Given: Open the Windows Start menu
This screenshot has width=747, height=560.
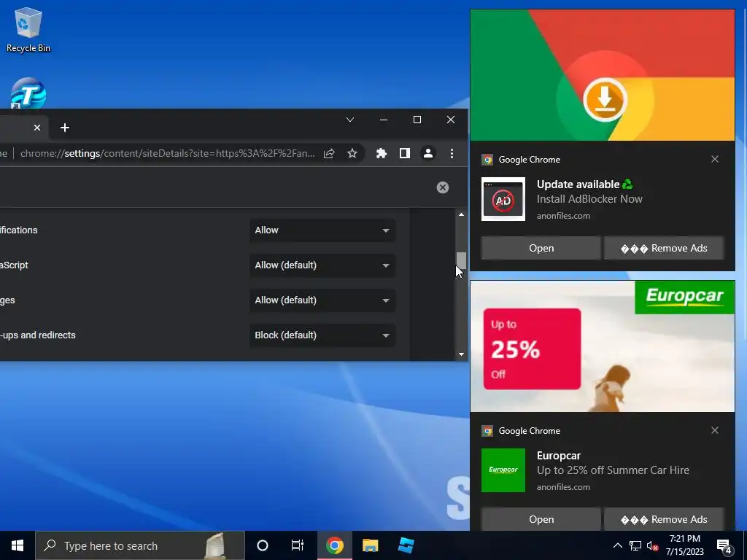Looking at the screenshot, I should coord(18,545).
